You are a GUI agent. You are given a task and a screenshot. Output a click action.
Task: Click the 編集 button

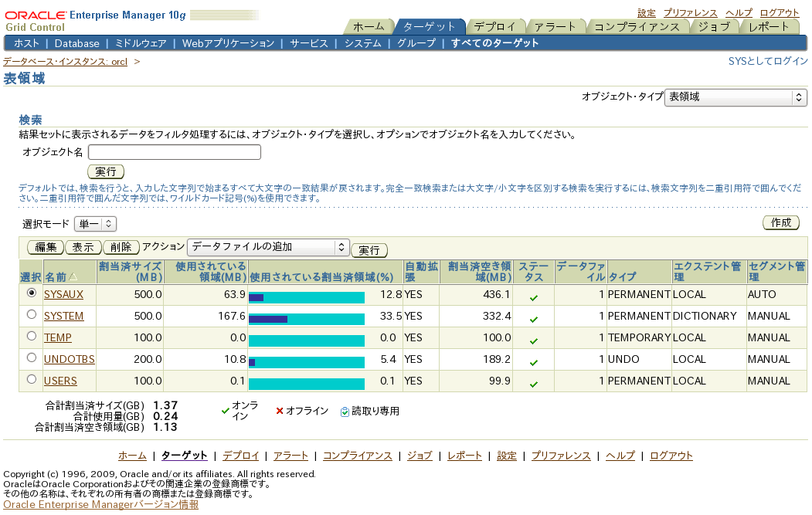click(x=46, y=247)
